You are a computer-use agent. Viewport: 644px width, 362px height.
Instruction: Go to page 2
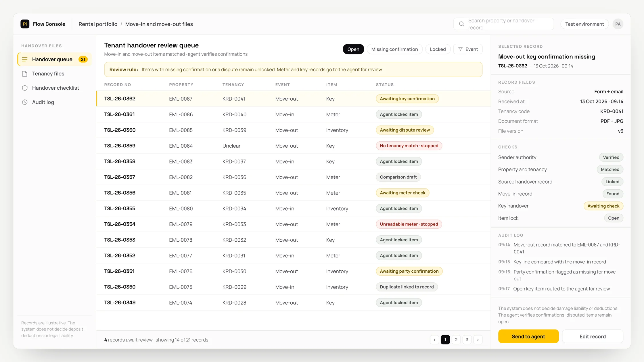point(456,340)
